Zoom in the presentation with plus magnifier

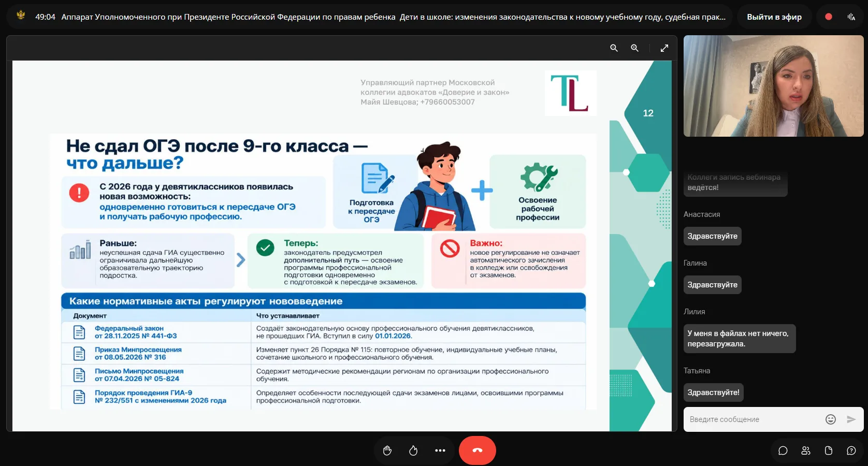point(634,48)
